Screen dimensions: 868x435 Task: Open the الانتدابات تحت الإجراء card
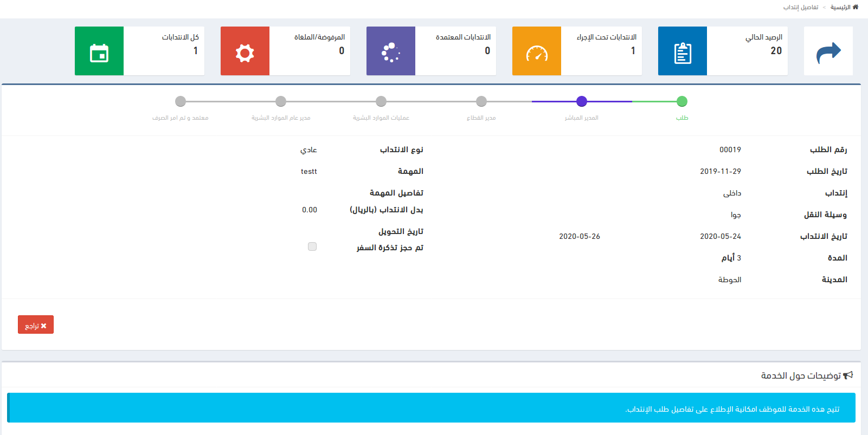pyautogui.click(x=601, y=51)
